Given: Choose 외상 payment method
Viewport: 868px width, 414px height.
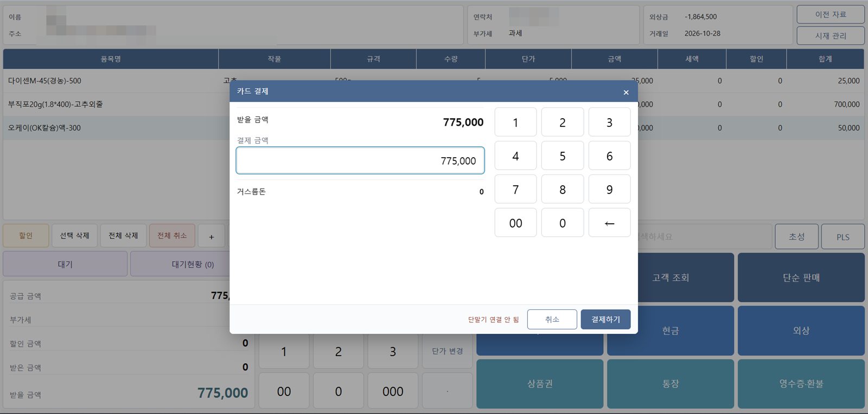Looking at the screenshot, I should (801, 331).
